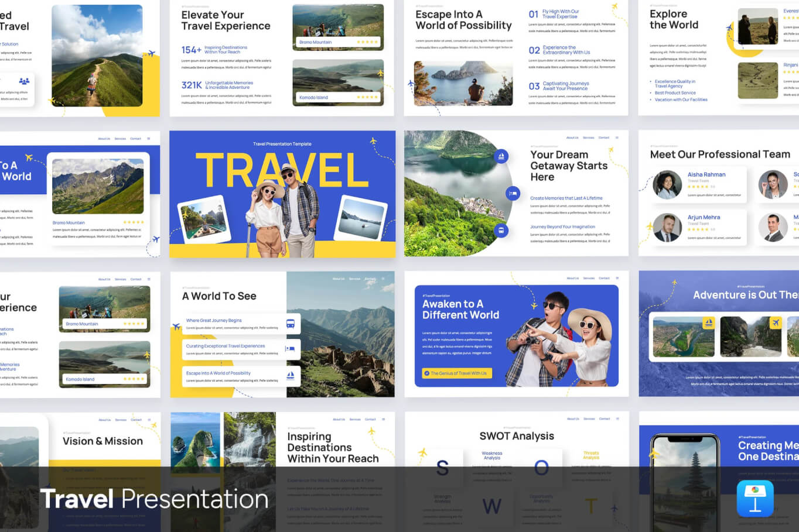
Task: Click the hamburger menu icon on Awaken slide
Action: [x=617, y=278]
